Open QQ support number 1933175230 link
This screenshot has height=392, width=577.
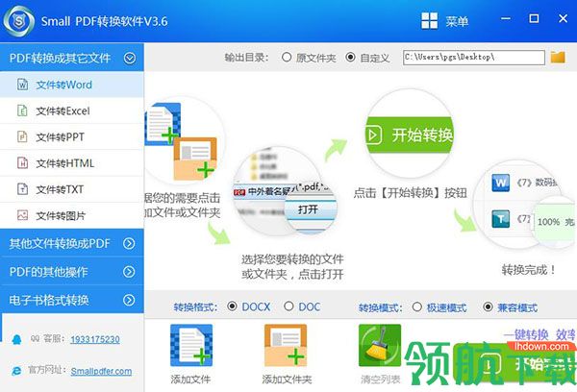click(95, 339)
